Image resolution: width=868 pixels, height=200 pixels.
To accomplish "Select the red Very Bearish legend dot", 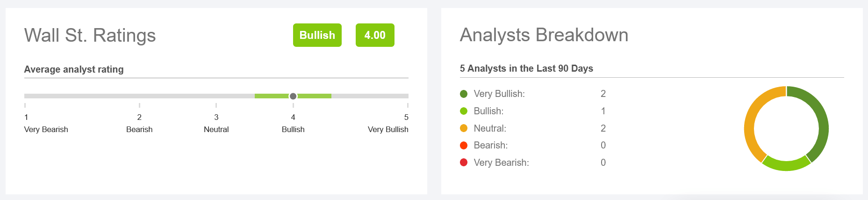I will coord(464,163).
